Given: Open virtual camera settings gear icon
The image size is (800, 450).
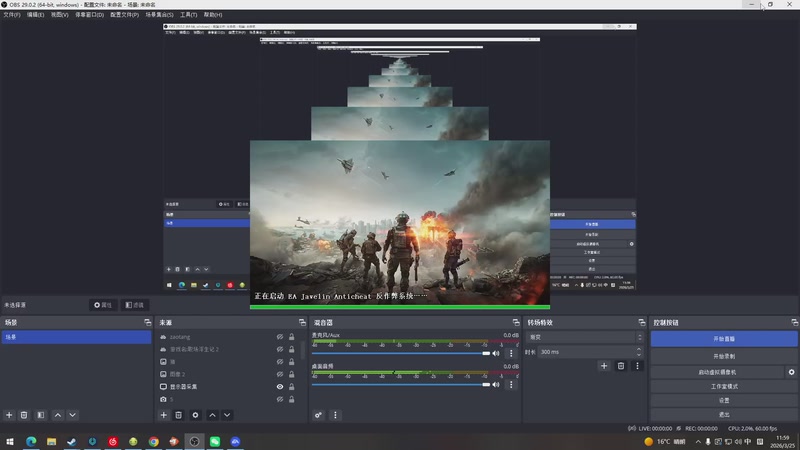Looking at the screenshot, I should click(791, 372).
